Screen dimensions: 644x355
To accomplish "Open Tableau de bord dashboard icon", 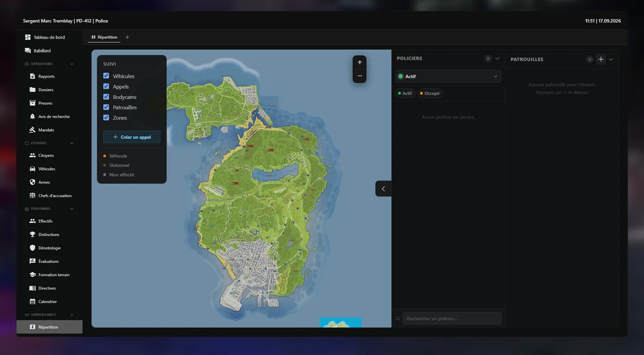I will click(28, 37).
